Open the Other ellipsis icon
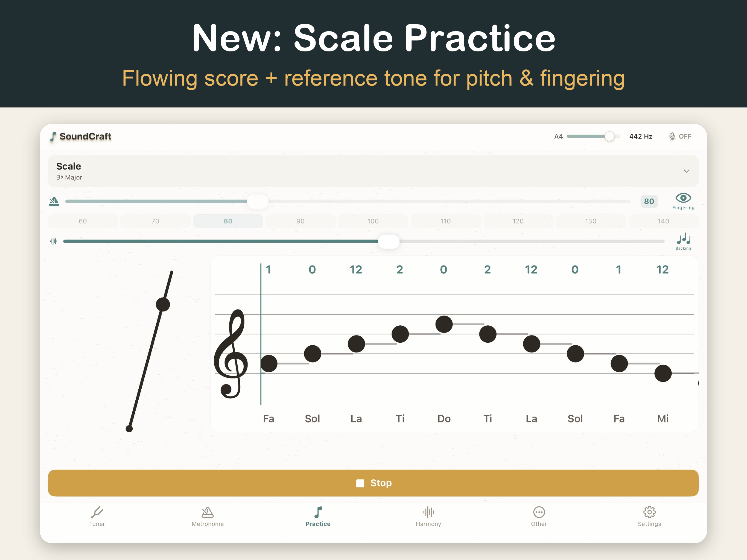Viewport: 747px width, 560px height. coord(539,512)
